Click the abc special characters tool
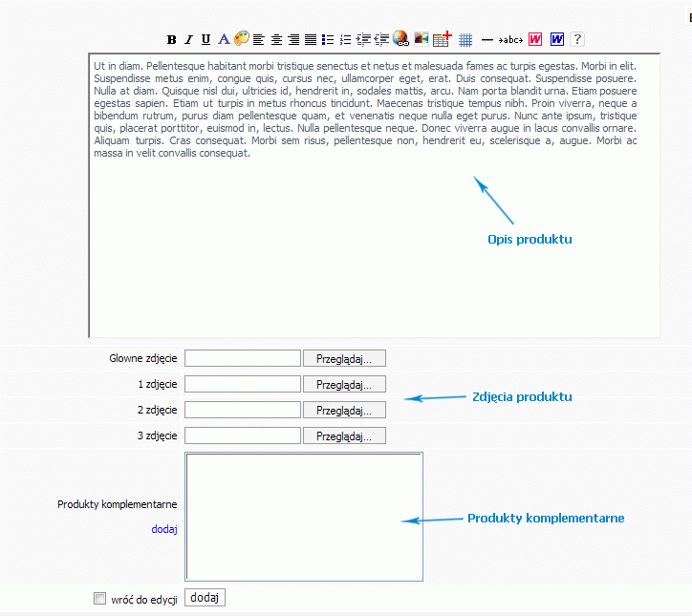Screen dimensions: 692x616 click(x=510, y=40)
